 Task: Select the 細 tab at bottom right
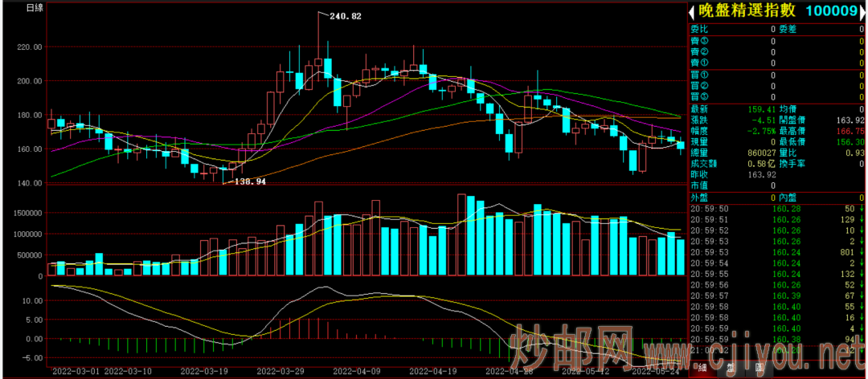pos(701,369)
